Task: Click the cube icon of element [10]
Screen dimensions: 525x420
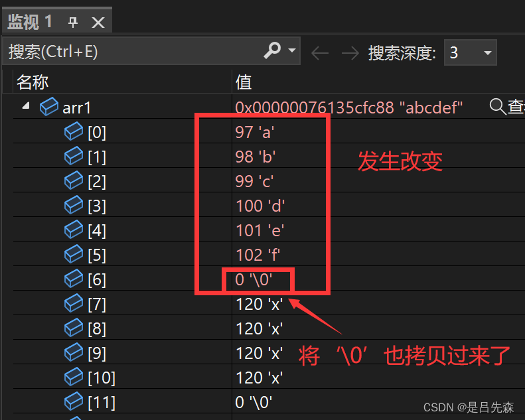Action: pyautogui.click(x=73, y=377)
